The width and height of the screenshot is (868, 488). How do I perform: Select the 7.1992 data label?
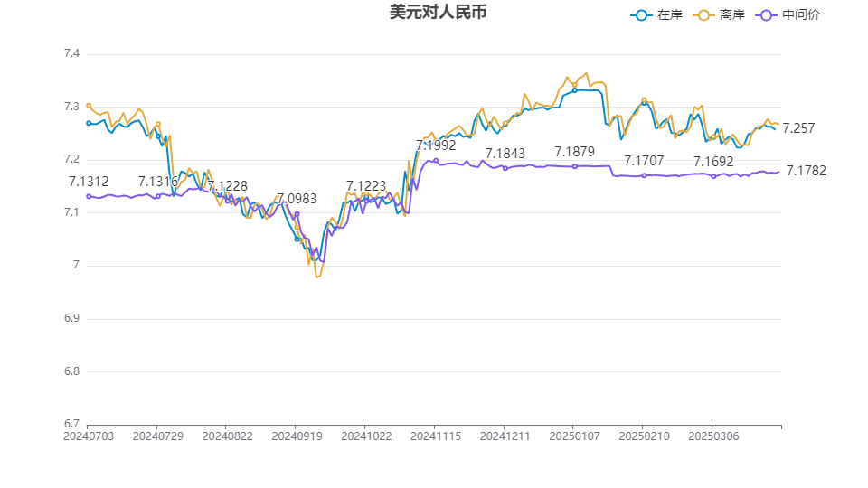436,145
